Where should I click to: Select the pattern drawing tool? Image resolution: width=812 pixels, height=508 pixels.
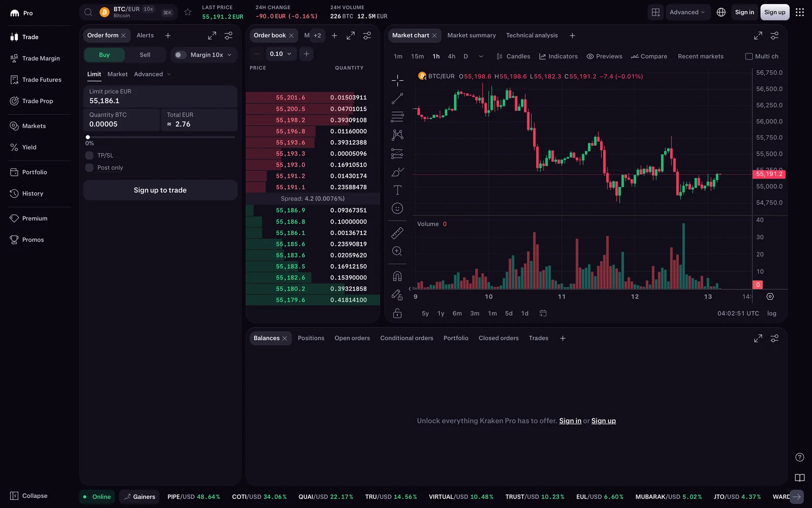click(397, 135)
